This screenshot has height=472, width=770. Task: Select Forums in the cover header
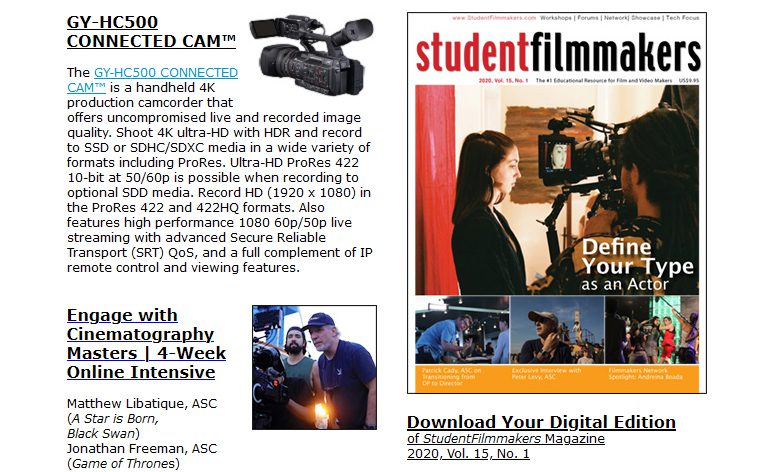tap(587, 18)
